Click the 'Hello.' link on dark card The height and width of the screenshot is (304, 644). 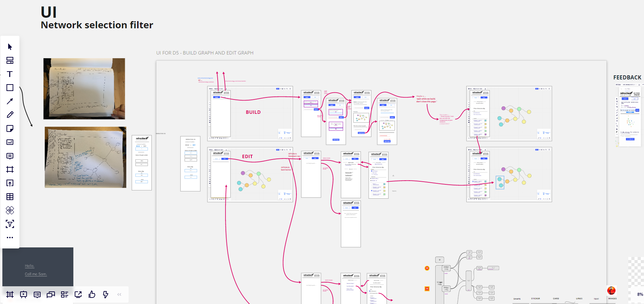click(x=30, y=266)
